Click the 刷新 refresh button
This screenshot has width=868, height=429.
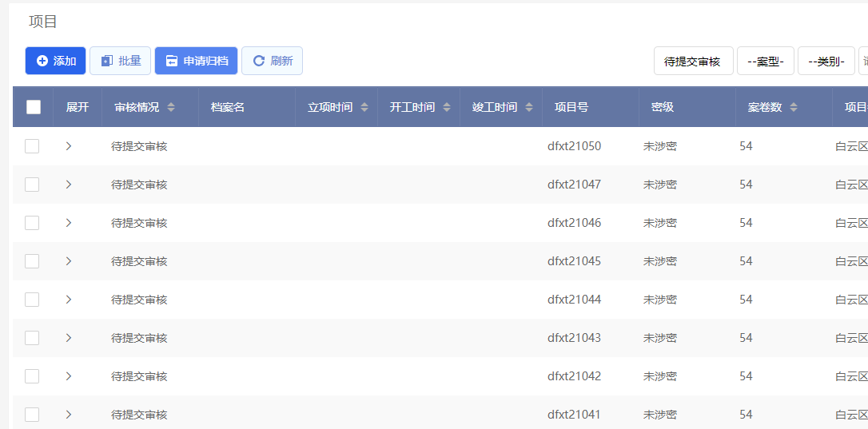(x=272, y=61)
